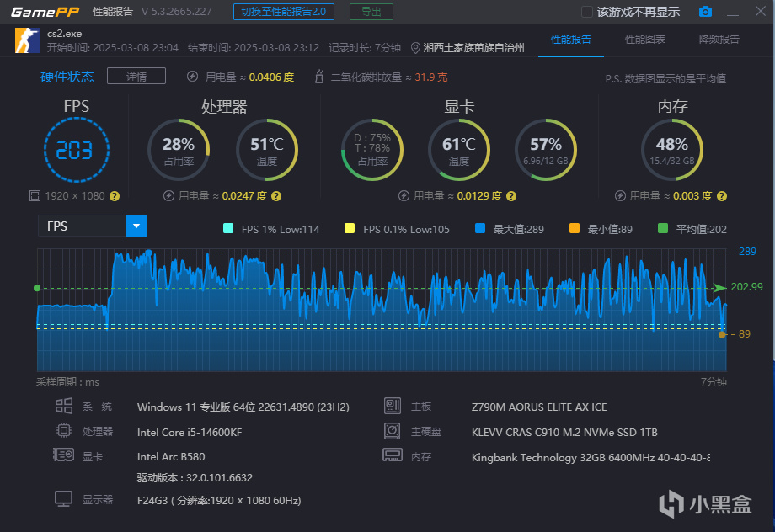
Task: Click the FPS 1% Low cyan legend swatch
Action: 228,228
